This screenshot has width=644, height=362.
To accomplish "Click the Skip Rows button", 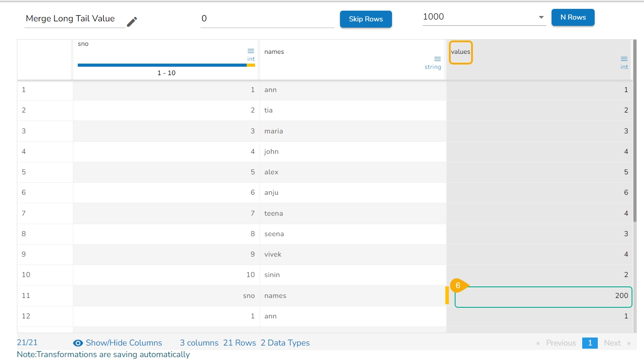I will click(366, 19).
